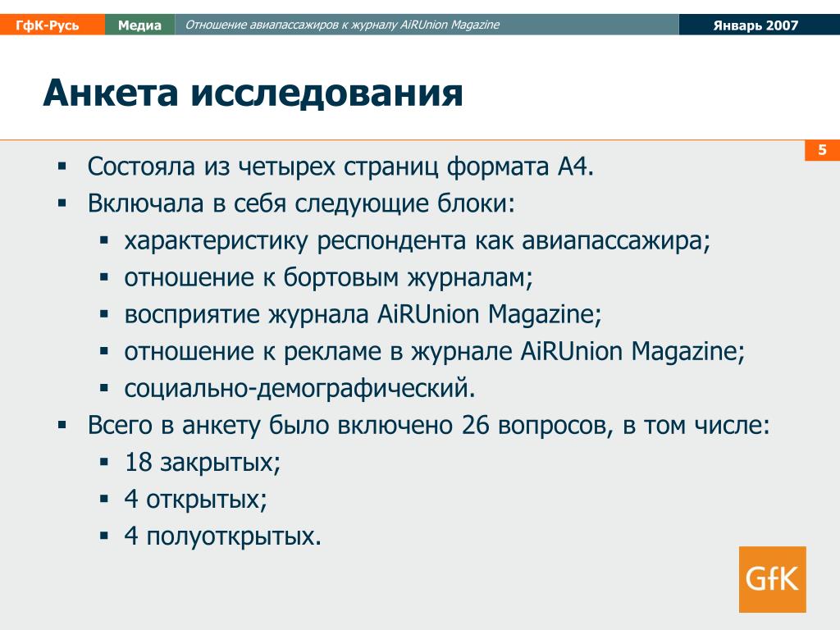Click the GfK orange logo

click(x=772, y=579)
